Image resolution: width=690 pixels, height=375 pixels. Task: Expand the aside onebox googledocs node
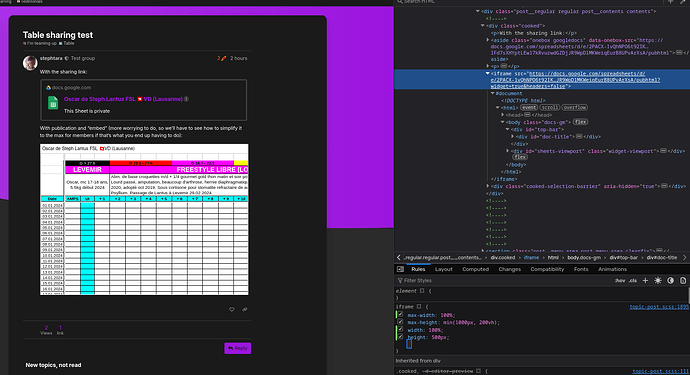click(x=488, y=40)
